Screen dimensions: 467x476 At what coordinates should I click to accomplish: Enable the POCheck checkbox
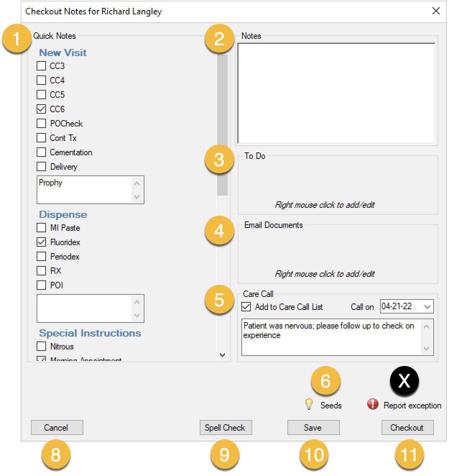[41, 123]
